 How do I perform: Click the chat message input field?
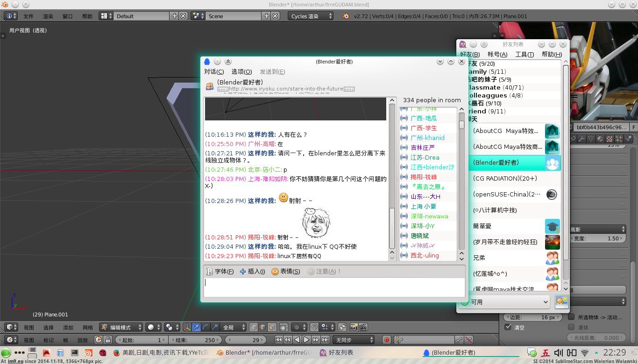click(334, 287)
